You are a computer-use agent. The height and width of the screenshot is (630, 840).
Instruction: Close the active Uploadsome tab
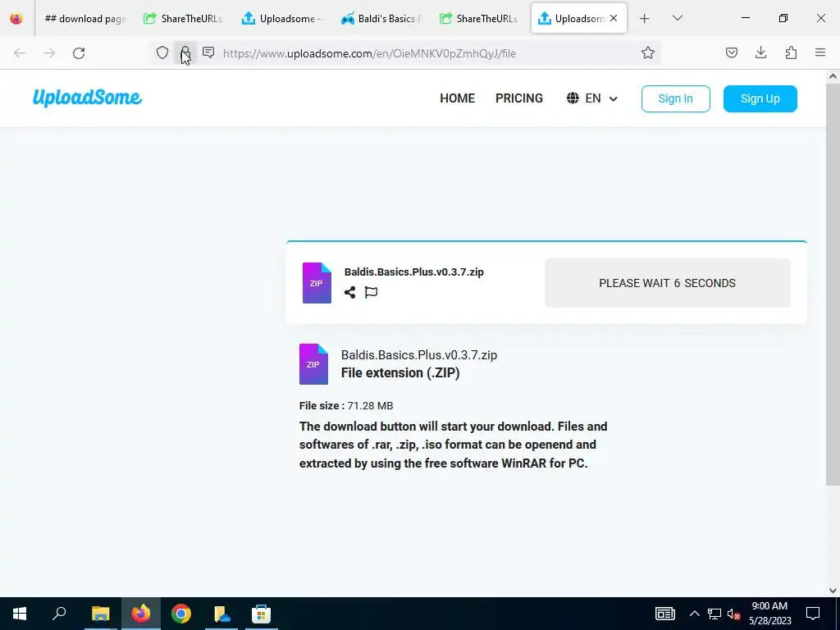point(614,18)
